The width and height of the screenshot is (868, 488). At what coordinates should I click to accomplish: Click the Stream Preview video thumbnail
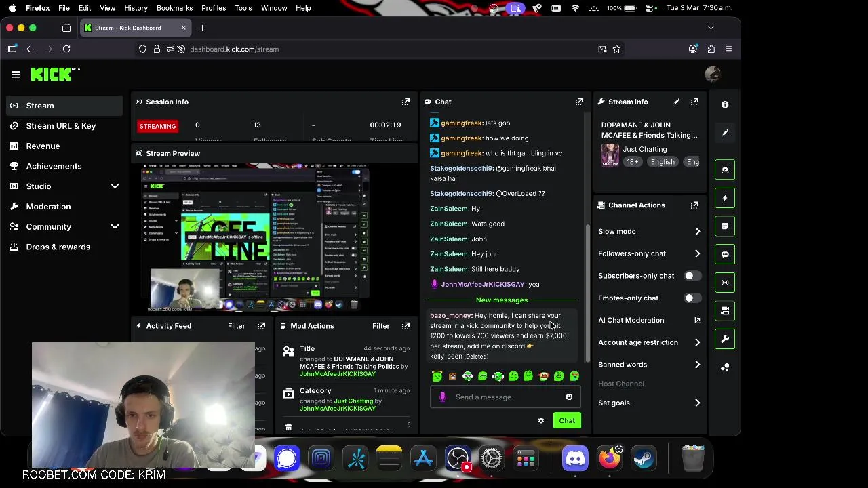tap(255, 238)
